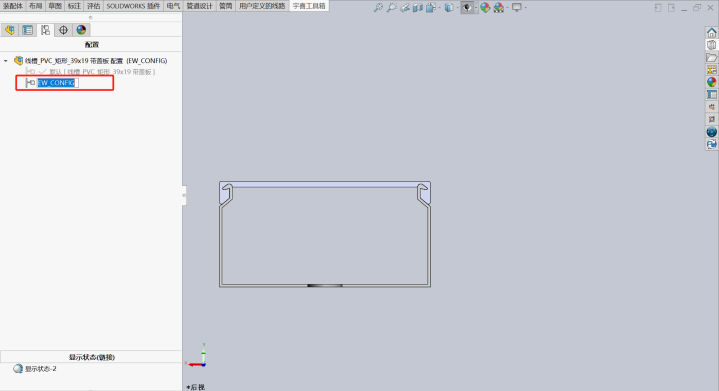
Task: Click the EW_CONFIG name edit field
Action: point(58,83)
